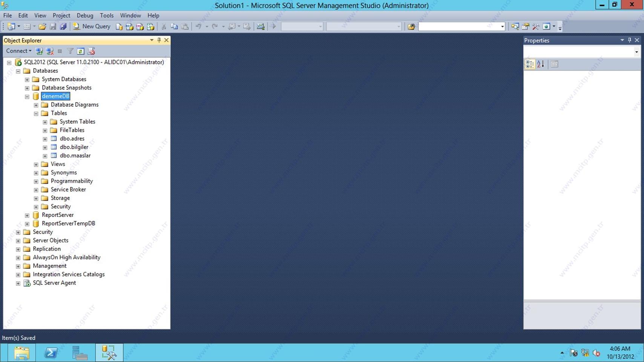This screenshot has height=362, width=644.
Task: Open an Analysis Services DMX Query
Action: [140, 26]
